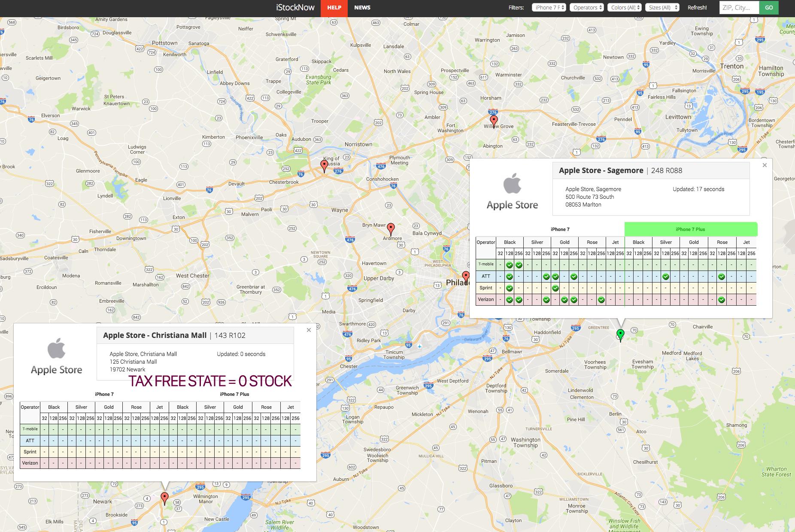Click the red map pin below the Christiana Mall popup
Viewport: 795px width, 532px height.
click(x=164, y=499)
